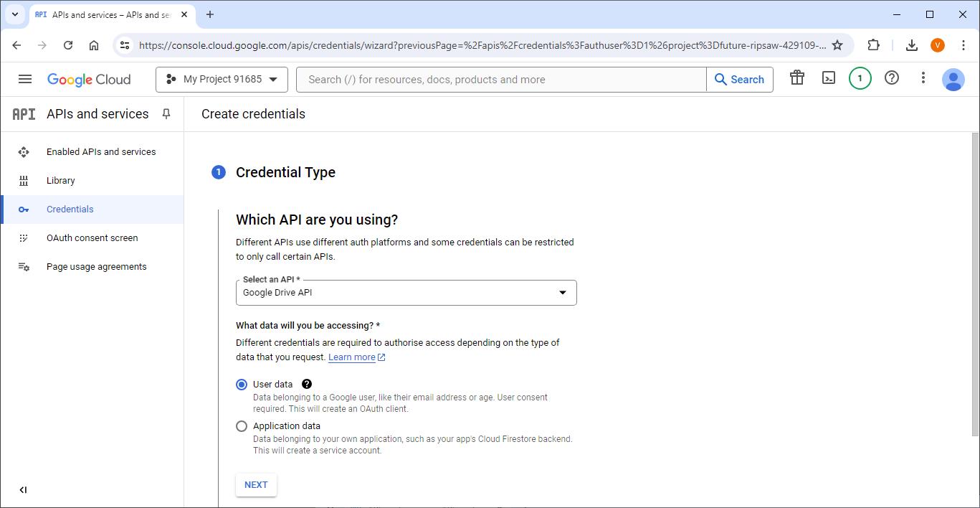This screenshot has height=508, width=980.
Task: Click 'Which API are you using?' heading
Action: coord(317,220)
